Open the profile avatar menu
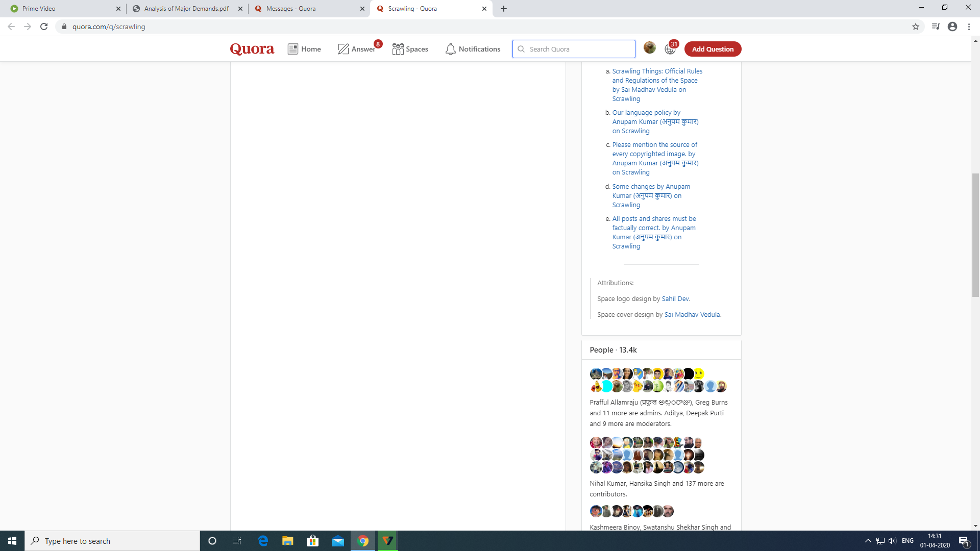The width and height of the screenshot is (980, 551). pos(649,47)
